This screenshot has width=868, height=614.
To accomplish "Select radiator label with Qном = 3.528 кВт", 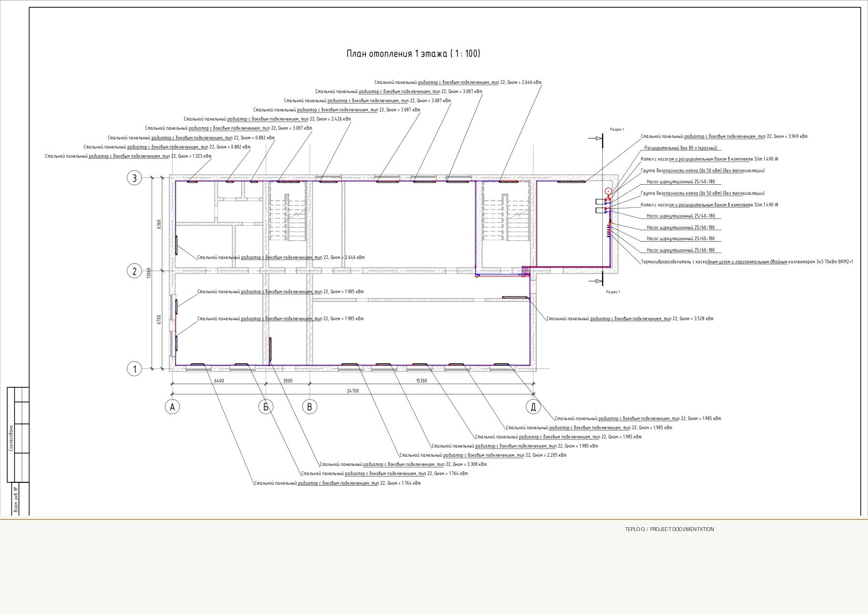I will click(x=630, y=319).
